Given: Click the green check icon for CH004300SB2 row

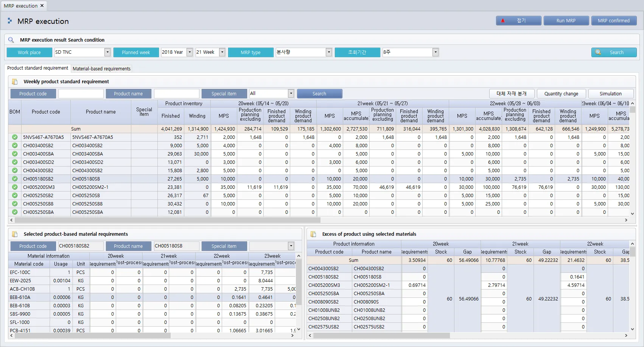Looking at the screenshot, I should click(x=15, y=170).
